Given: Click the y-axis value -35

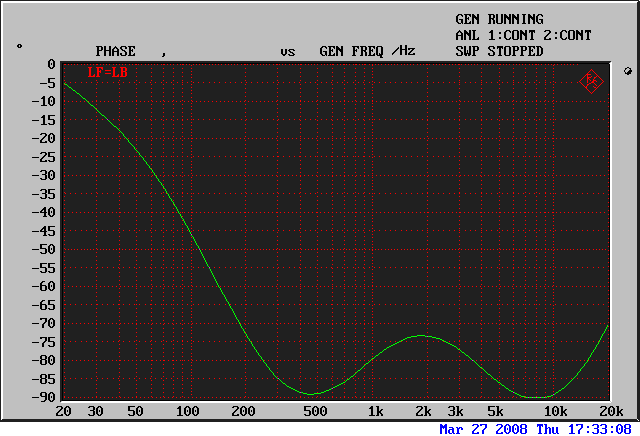Looking at the screenshot, I should [x=44, y=194].
